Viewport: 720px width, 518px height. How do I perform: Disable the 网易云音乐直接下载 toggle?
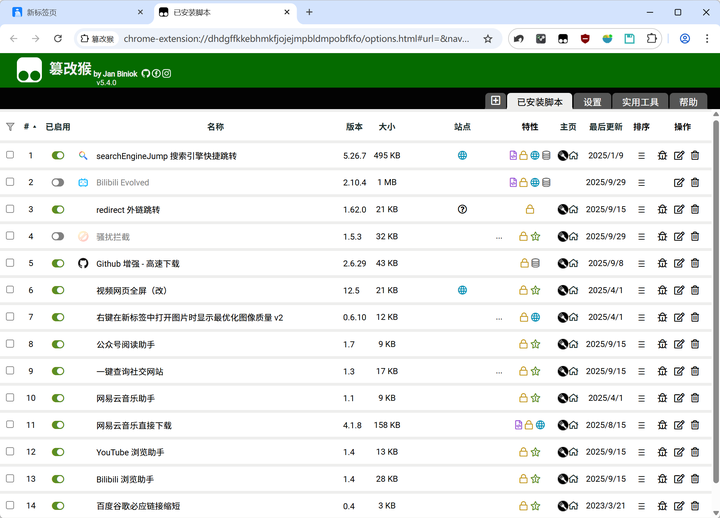tap(58, 425)
